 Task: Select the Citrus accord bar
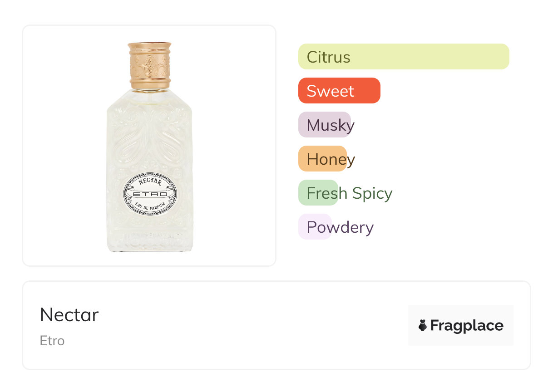[403, 57]
